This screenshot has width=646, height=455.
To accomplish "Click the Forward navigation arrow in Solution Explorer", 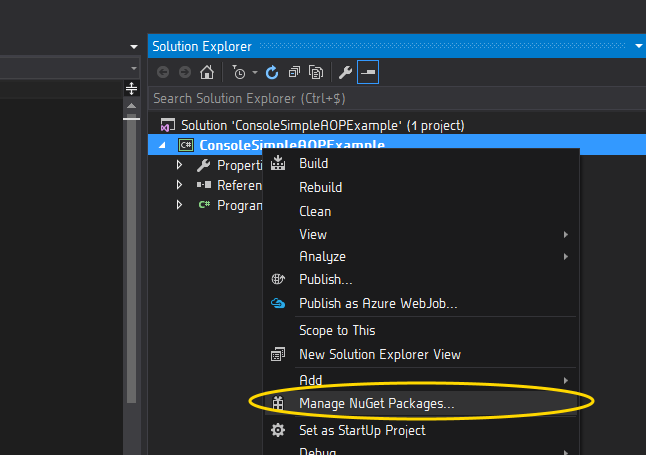I will [185, 73].
